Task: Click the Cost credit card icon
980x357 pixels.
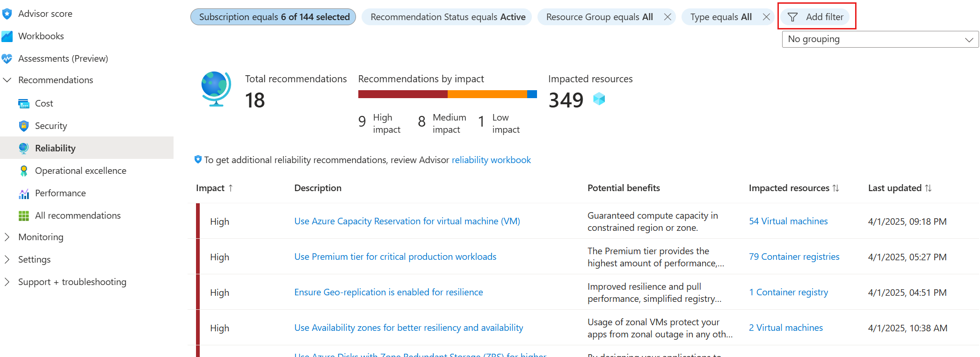Action: pos(24,103)
